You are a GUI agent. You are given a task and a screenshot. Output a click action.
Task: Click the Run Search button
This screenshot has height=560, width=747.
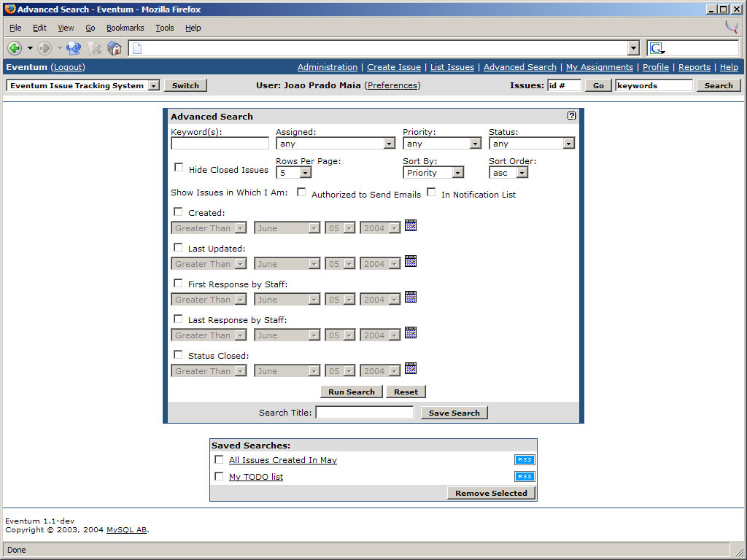coord(351,392)
